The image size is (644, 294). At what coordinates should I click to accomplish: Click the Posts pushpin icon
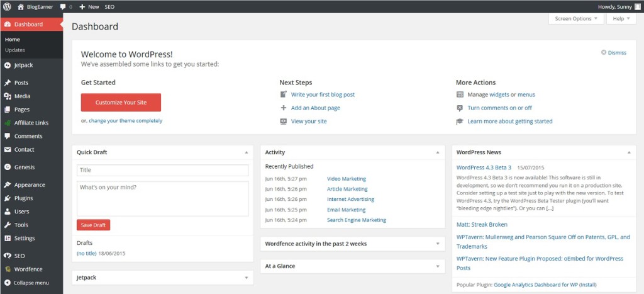click(x=8, y=82)
